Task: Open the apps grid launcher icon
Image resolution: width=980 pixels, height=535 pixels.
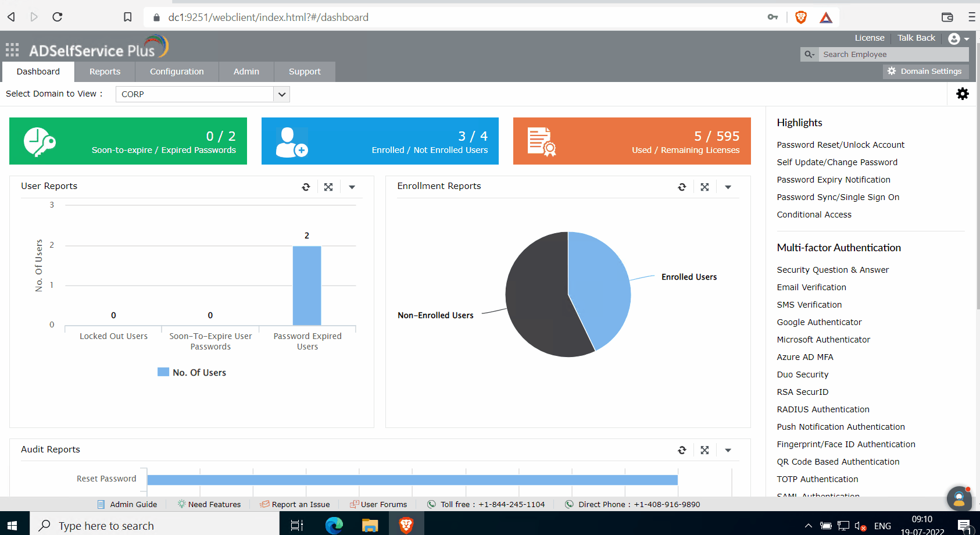Action: (x=12, y=49)
